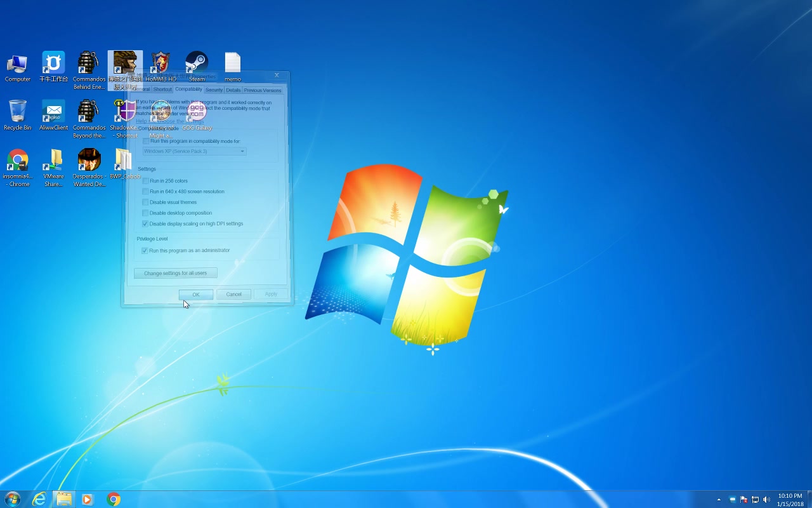Launch Google Chrome from the taskbar
812x508 pixels.
114,499
